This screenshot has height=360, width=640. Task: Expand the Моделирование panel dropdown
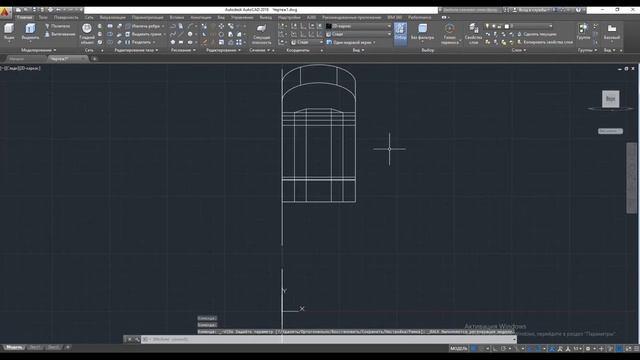(x=39, y=50)
